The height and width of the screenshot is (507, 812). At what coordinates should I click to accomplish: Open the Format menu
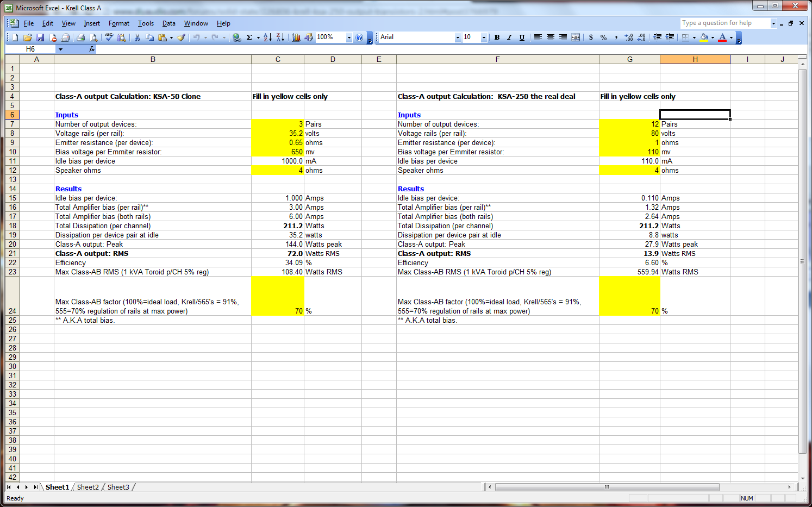[119, 23]
